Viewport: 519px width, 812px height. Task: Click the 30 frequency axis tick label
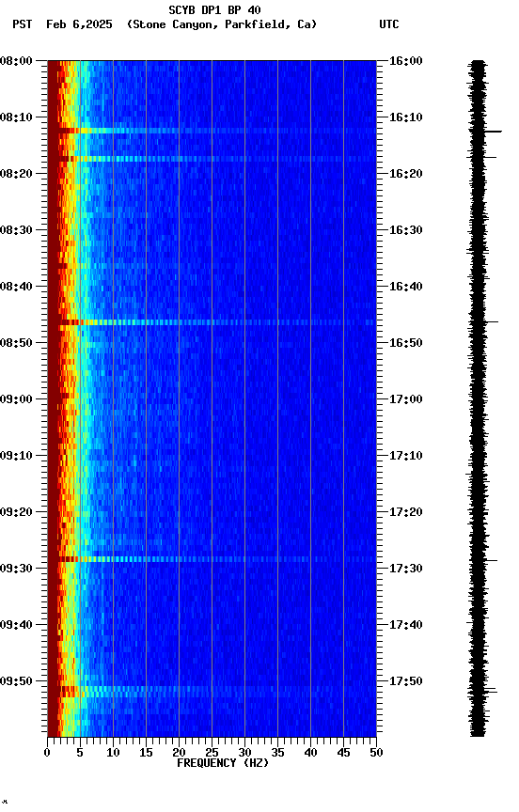pos(244,753)
